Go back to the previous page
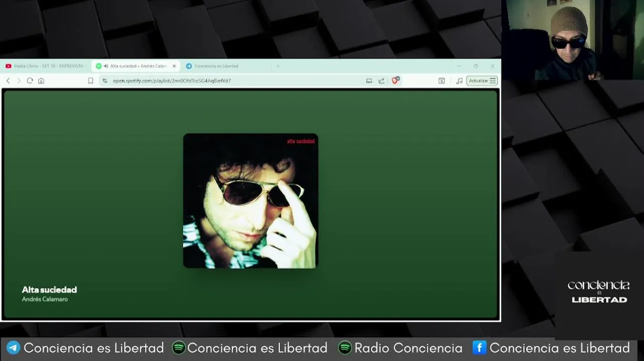The height and width of the screenshot is (361, 644). pyautogui.click(x=8, y=81)
